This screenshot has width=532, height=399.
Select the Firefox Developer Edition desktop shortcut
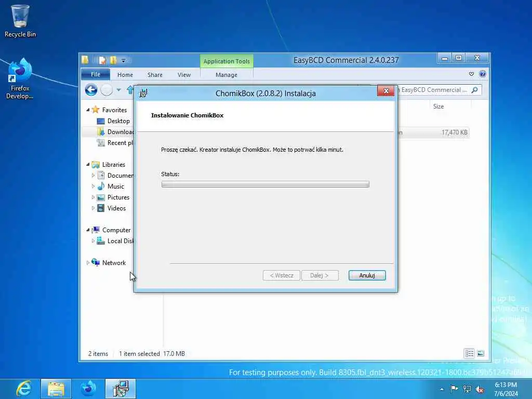pos(20,79)
